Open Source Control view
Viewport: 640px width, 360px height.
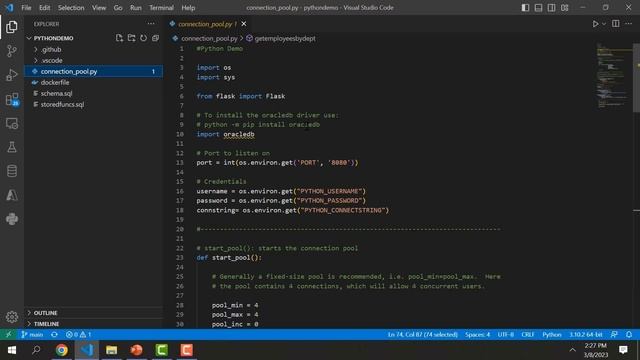point(12,51)
